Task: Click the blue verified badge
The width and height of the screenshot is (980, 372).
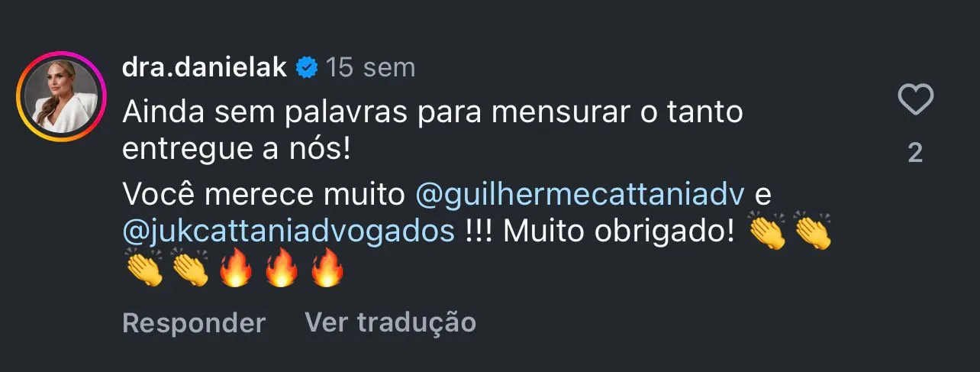Action: 307,68
